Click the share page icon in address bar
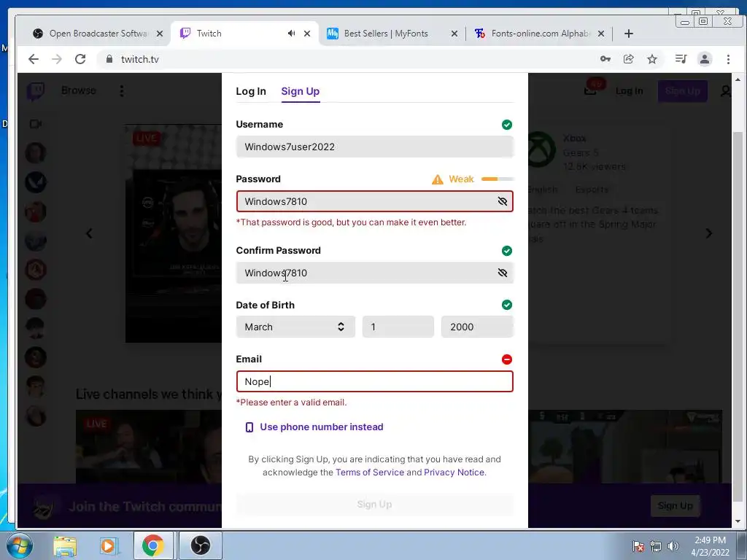747x560 pixels. tap(629, 59)
